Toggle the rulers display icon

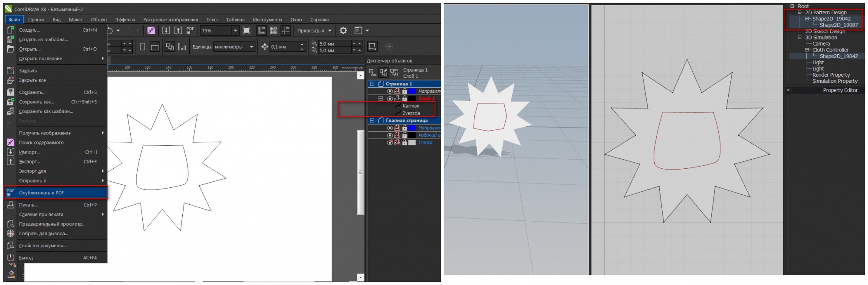tap(261, 30)
